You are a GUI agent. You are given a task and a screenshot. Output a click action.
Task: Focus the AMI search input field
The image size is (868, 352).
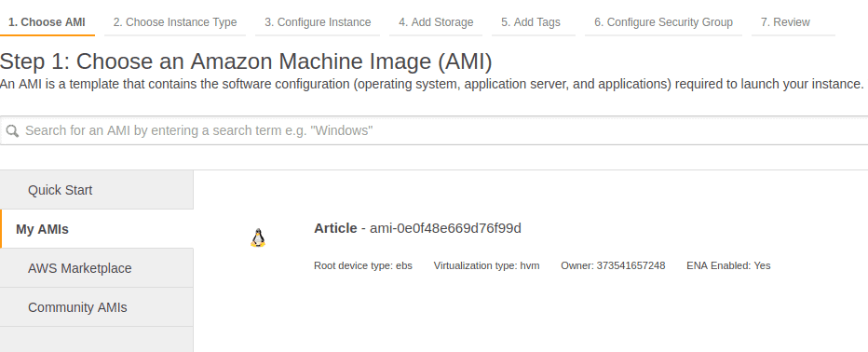coord(434,130)
